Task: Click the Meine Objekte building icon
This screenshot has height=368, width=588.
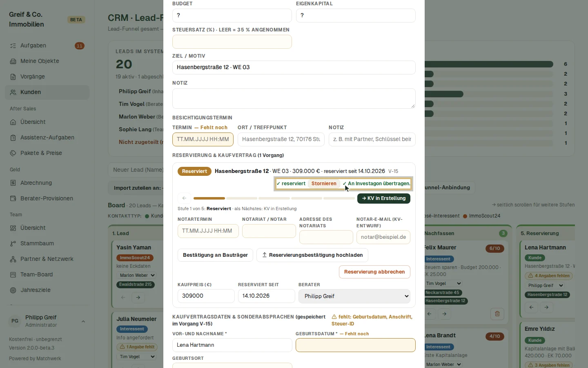Action: pyautogui.click(x=13, y=61)
